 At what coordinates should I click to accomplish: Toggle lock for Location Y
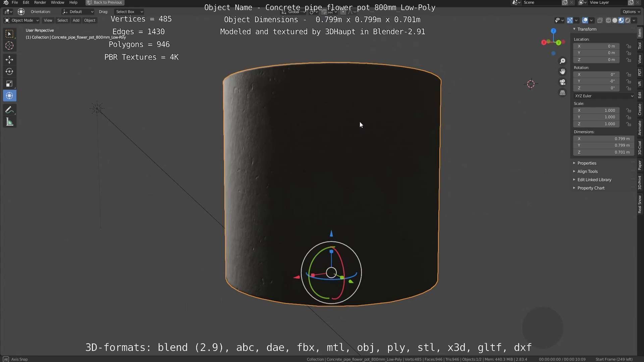(629, 53)
